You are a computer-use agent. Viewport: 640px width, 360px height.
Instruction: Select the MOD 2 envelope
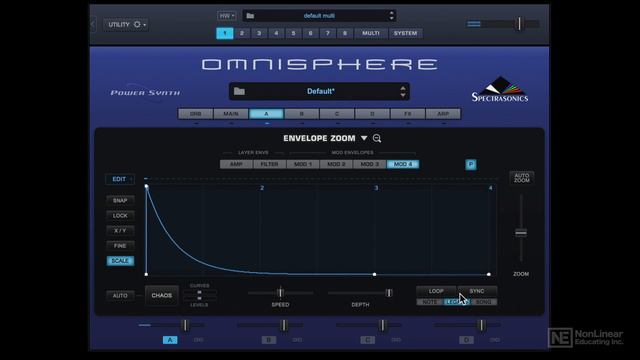click(x=336, y=164)
